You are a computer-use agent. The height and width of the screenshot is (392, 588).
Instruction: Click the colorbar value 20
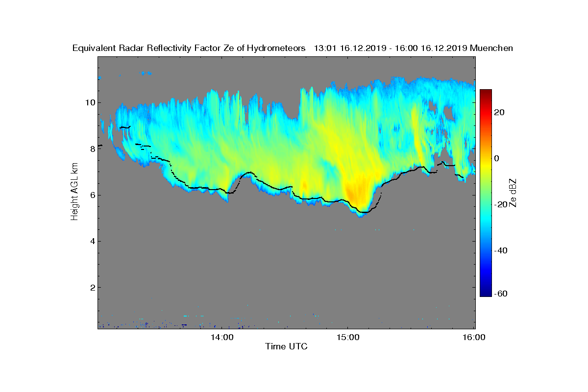(x=500, y=112)
